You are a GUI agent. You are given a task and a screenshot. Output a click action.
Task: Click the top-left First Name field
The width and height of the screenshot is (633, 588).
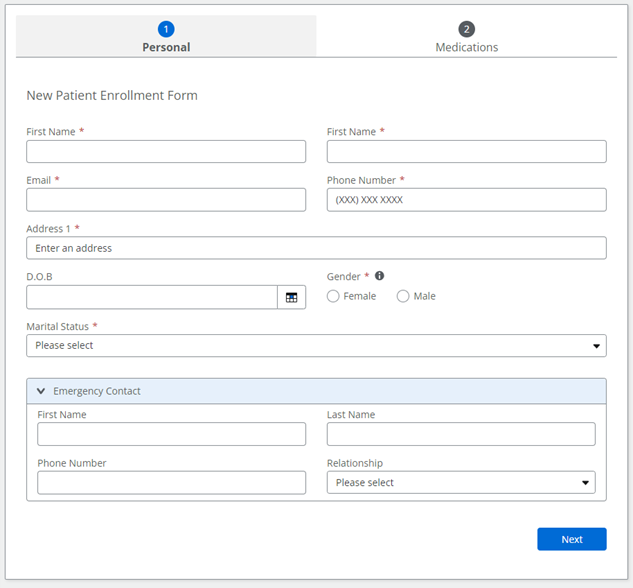[x=166, y=151]
